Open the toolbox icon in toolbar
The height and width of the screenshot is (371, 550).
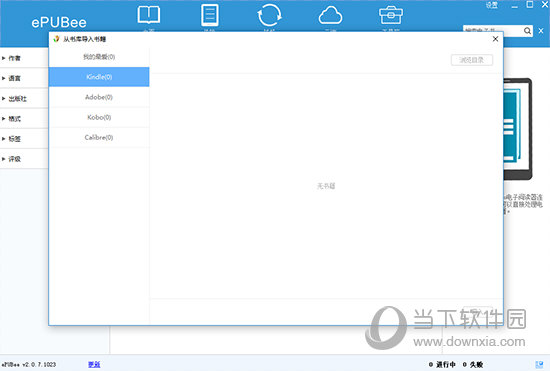point(391,15)
